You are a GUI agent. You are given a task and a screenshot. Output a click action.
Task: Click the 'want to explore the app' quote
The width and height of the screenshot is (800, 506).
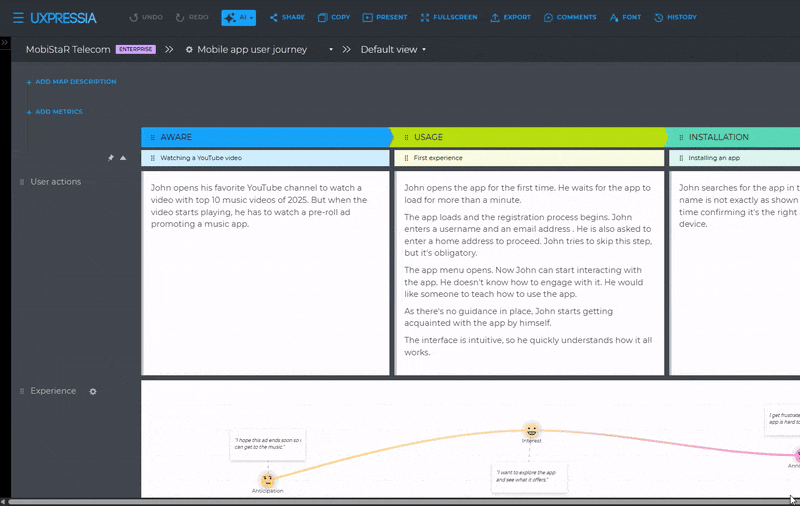point(529,477)
